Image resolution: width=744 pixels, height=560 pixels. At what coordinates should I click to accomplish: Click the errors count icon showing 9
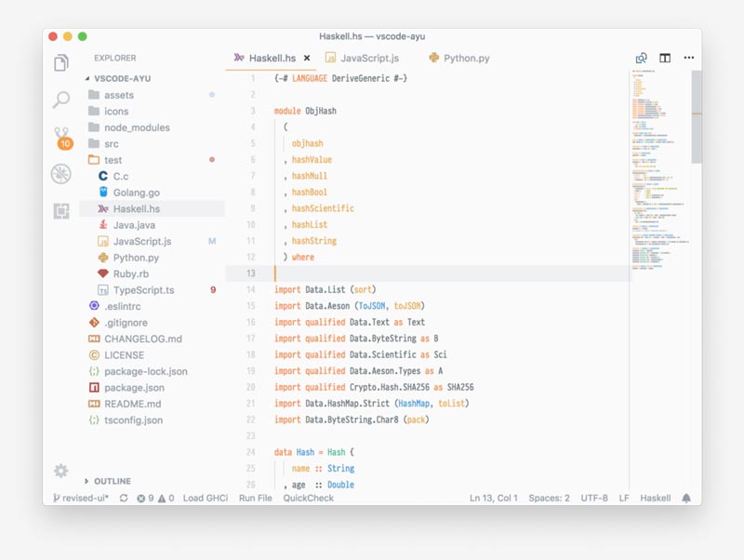(145, 498)
